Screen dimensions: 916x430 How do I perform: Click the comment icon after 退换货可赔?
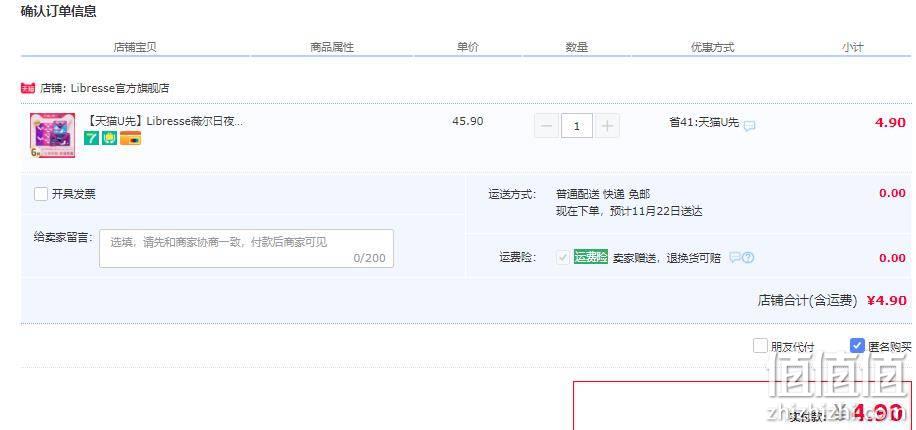734,258
